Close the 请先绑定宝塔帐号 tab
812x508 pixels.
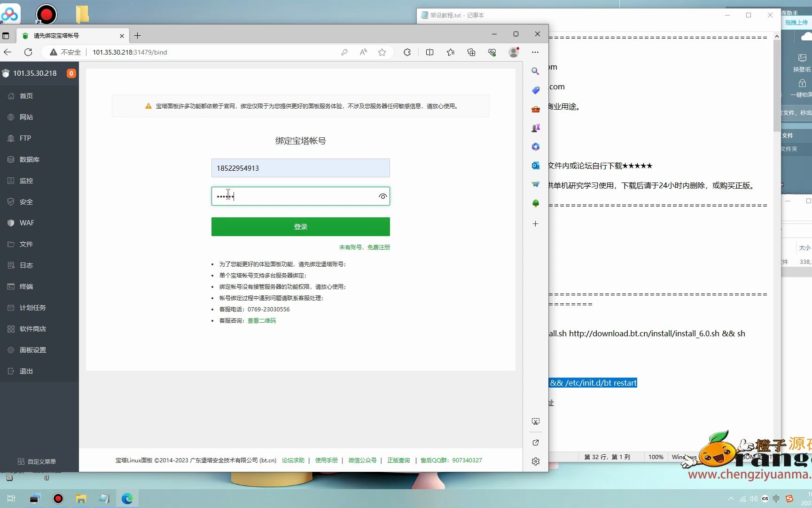[122, 36]
